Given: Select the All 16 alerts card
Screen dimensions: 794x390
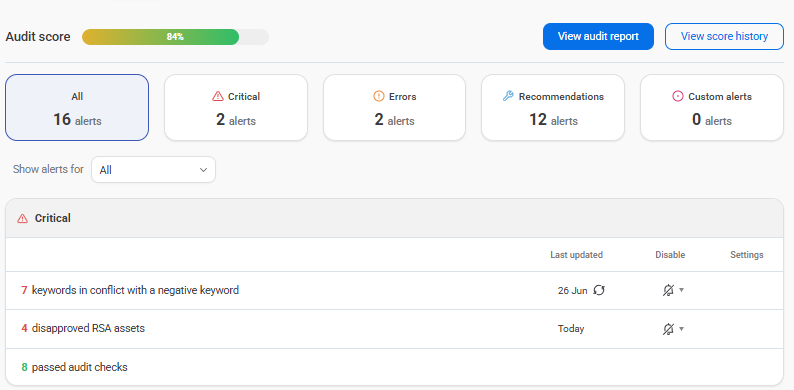Looking at the screenshot, I should [x=77, y=107].
